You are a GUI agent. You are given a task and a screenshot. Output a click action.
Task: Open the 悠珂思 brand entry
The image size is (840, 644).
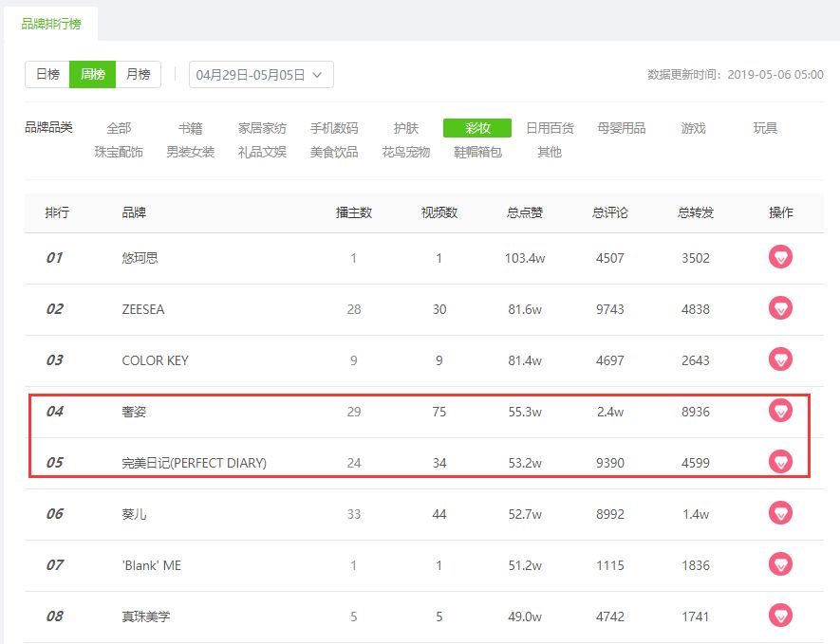(140, 258)
